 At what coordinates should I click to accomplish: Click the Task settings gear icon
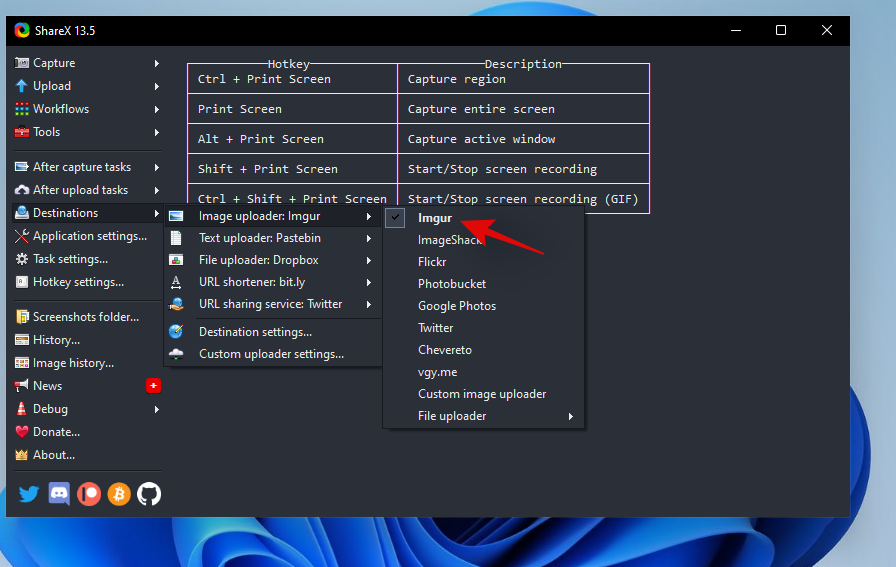[22, 259]
